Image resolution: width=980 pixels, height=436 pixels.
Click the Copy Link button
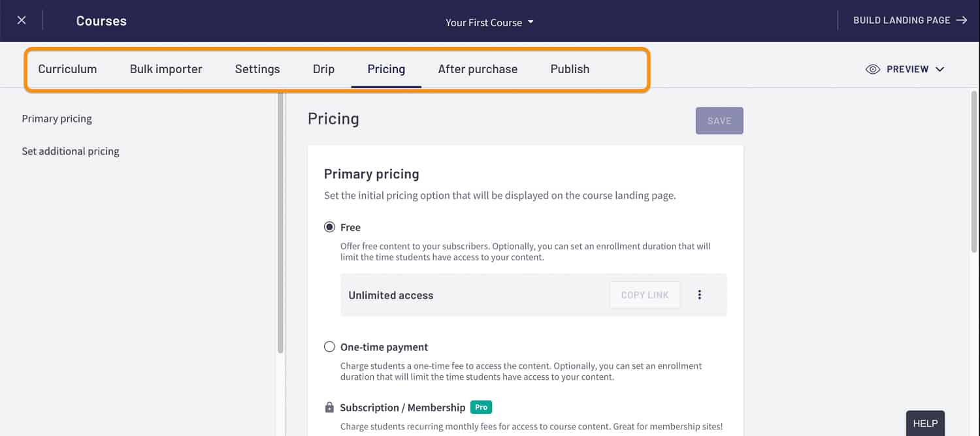coord(644,295)
